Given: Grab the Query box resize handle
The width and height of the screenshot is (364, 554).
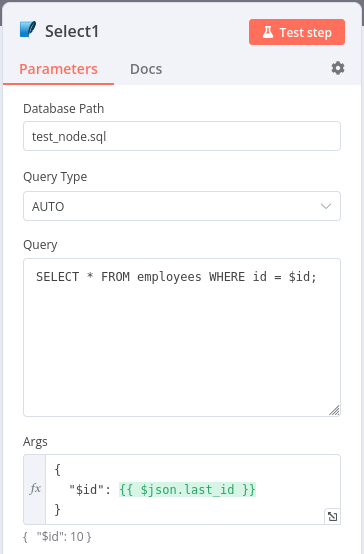Looking at the screenshot, I should [x=335, y=410].
